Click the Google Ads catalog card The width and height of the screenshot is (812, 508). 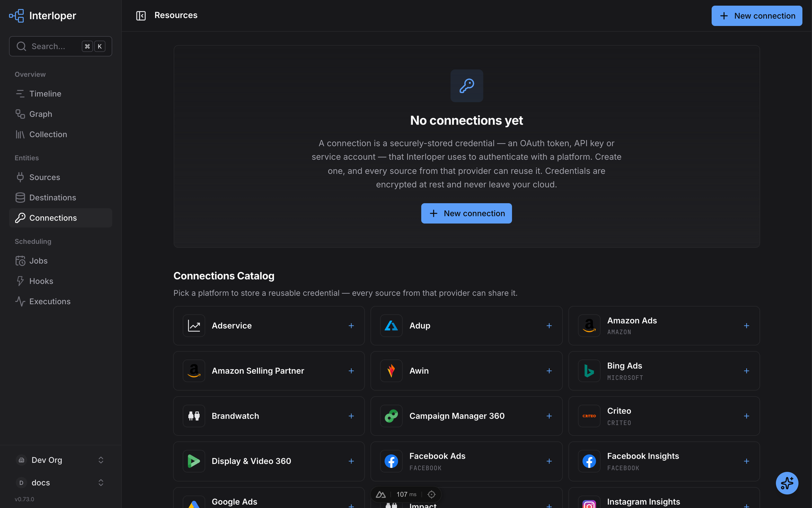[x=269, y=498]
